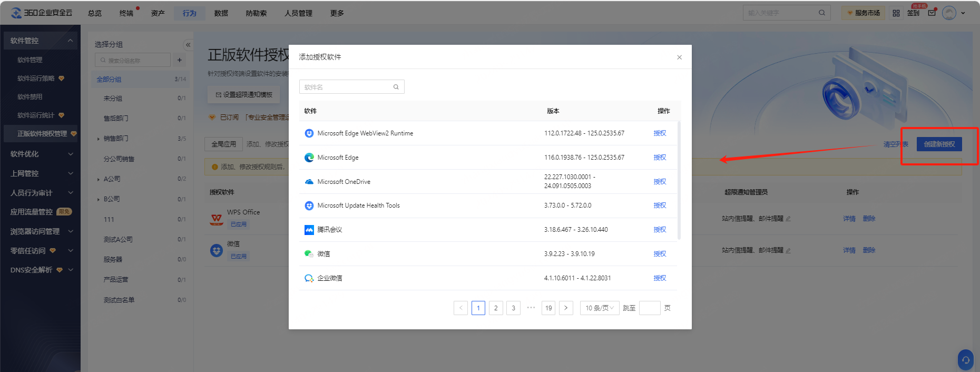980x372 pixels.
Task: Open the apps grid icon in top bar
Action: coord(896,13)
